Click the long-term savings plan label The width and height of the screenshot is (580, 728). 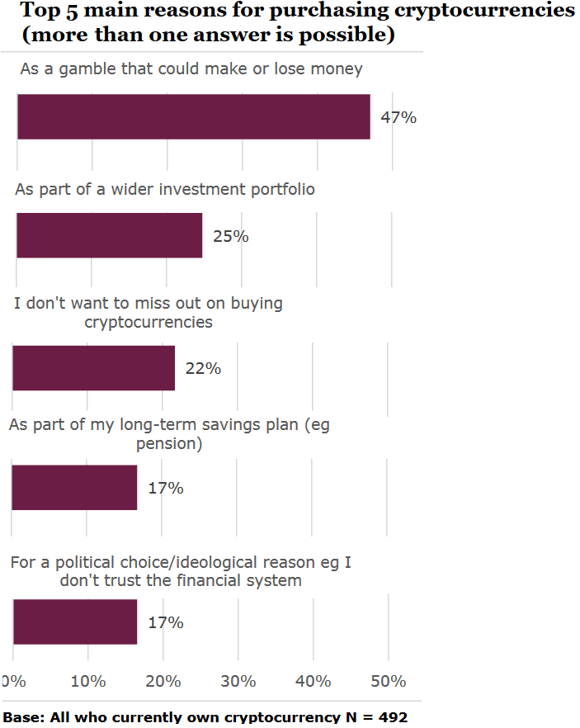[x=169, y=433]
